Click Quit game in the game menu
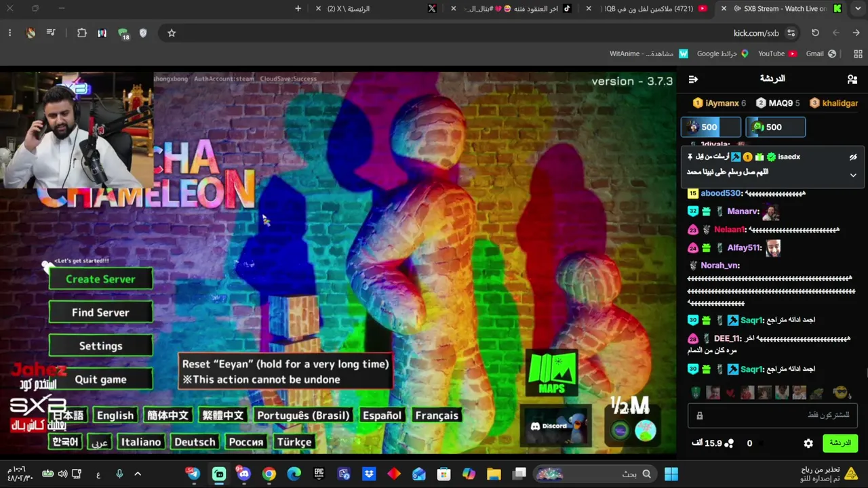 [x=100, y=380]
